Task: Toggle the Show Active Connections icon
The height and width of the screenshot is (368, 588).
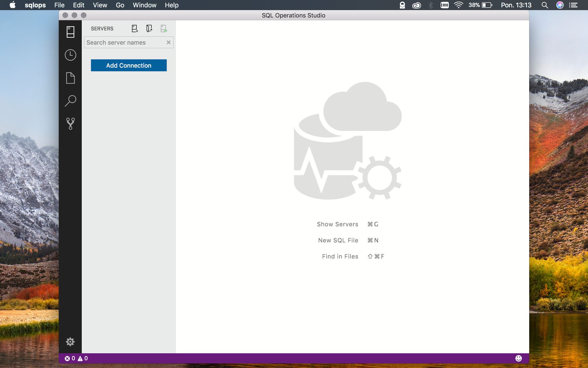Action: 164,28
